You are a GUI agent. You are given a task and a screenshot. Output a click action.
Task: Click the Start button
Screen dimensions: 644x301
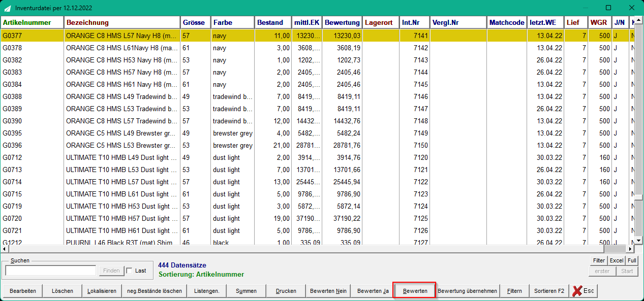[627, 271]
